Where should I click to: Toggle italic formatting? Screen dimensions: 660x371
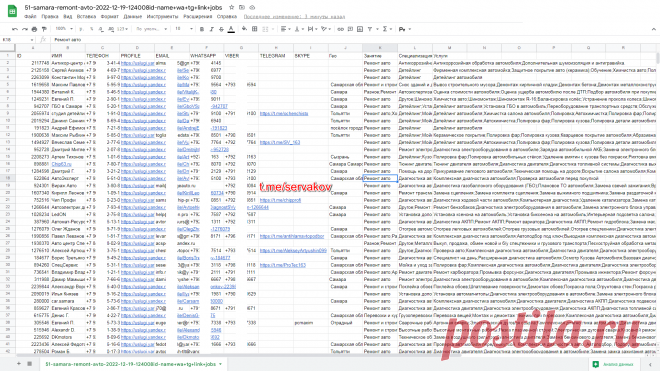tap(212, 29)
